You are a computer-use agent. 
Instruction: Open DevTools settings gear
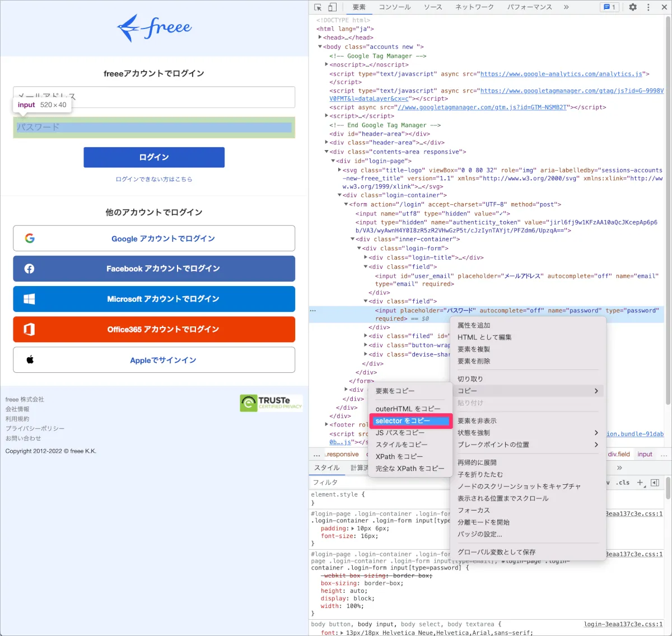coord(633,7)
